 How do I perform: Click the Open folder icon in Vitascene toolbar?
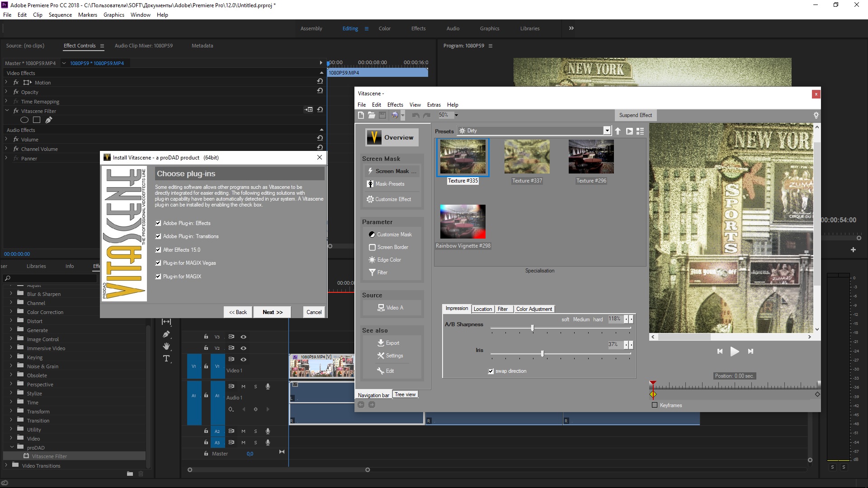(372, 116)
